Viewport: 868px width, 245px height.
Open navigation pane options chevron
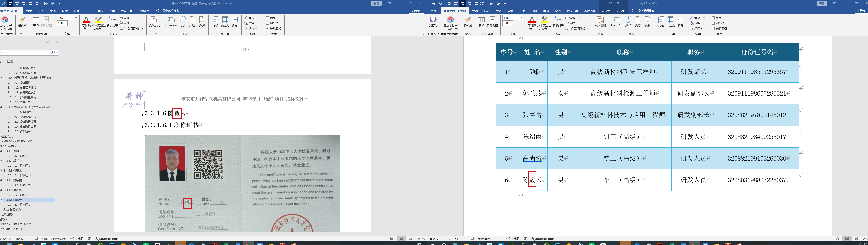pyautogui.click(x=47, y=42)
